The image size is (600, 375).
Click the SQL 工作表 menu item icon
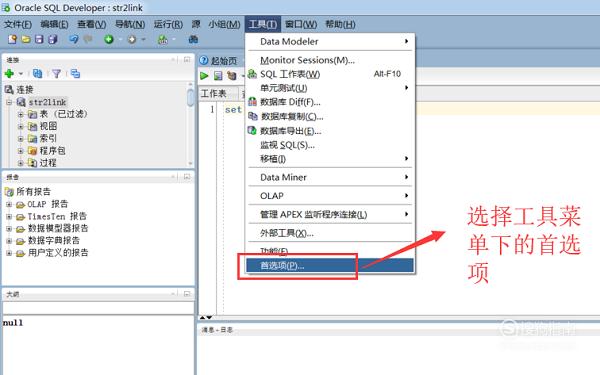click(x=252, y=74)
